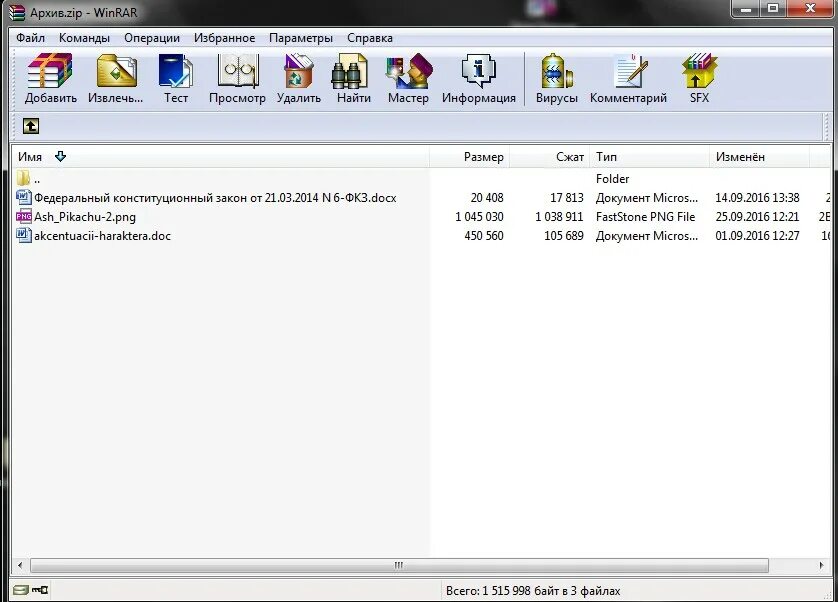Sort by the Тип column header

(650, 157)
